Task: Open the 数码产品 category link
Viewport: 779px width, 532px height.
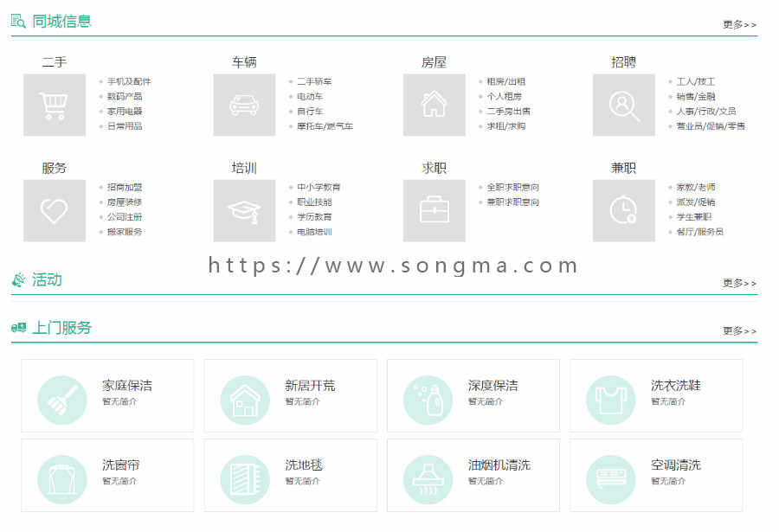Action: 125,96
